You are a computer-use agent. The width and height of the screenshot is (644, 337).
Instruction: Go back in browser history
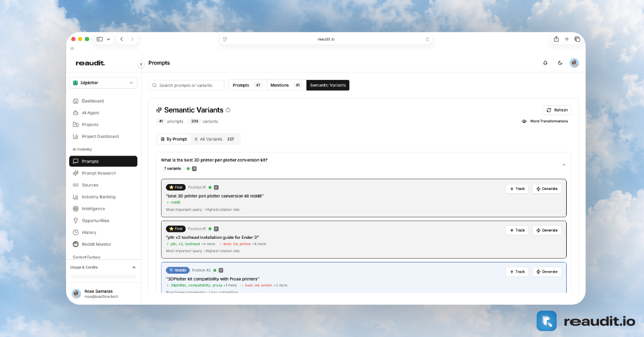click(x=122, y=39)
